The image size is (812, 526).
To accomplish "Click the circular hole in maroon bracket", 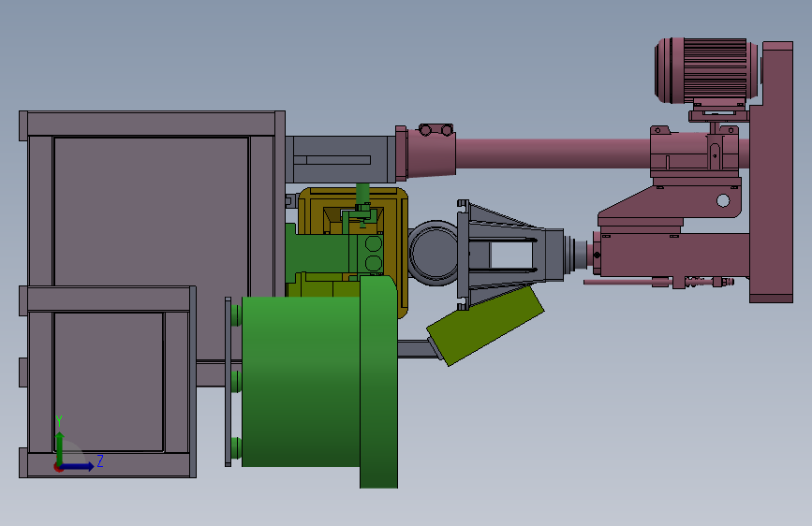I will point(723,200).
